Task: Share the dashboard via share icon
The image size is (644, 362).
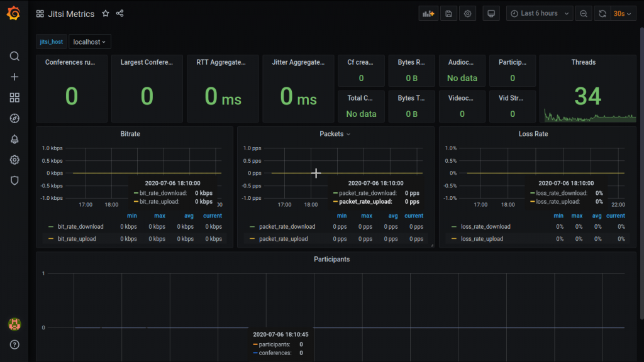Action: (x=119, y=14)
